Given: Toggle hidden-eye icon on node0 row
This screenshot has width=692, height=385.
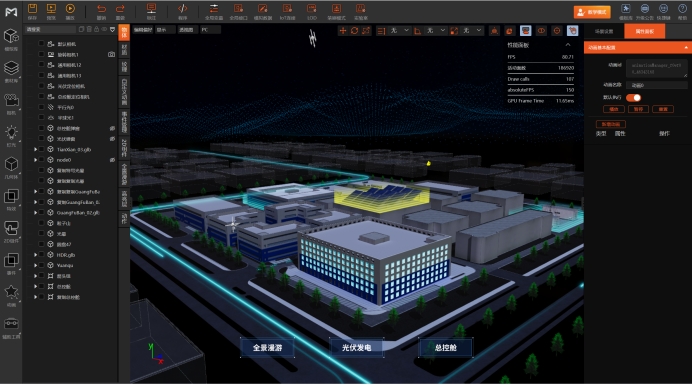Looking at the screenshot, I should click(x=112, y=160).
